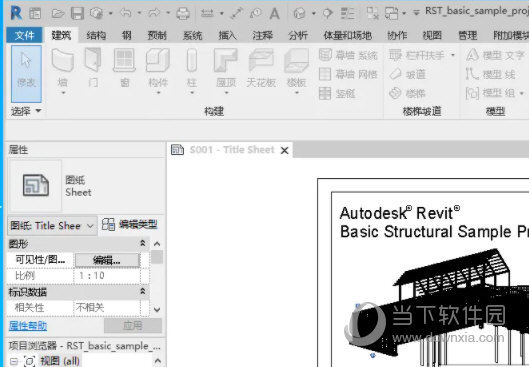Click the Apply button in Properties

[133, 326]
